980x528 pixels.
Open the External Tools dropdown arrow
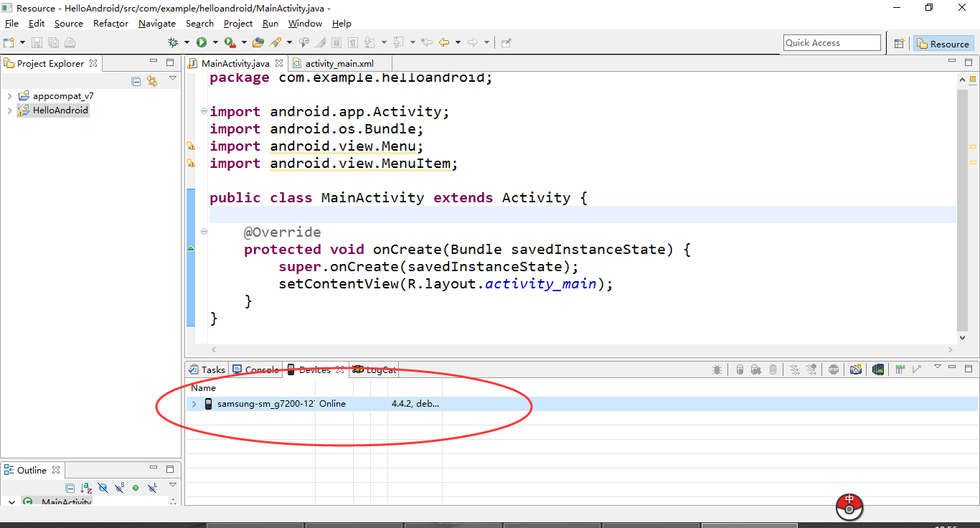point(244,42)
